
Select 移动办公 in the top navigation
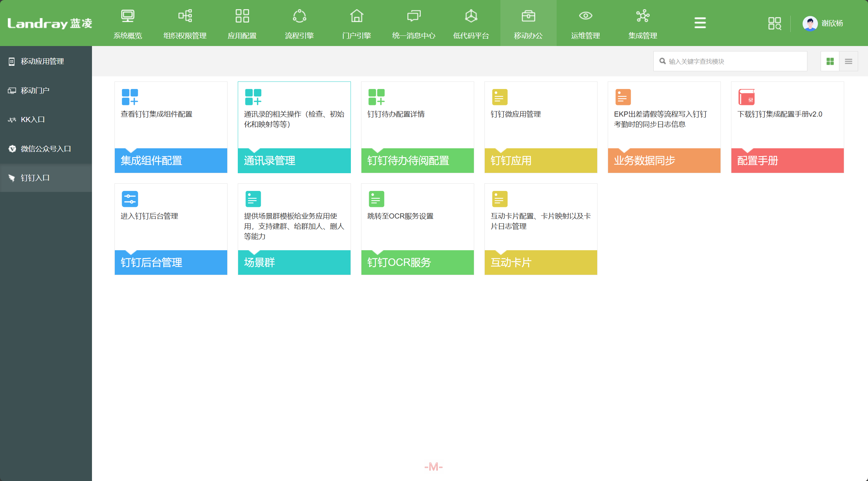pyautogui.click(x=528, y=23)
